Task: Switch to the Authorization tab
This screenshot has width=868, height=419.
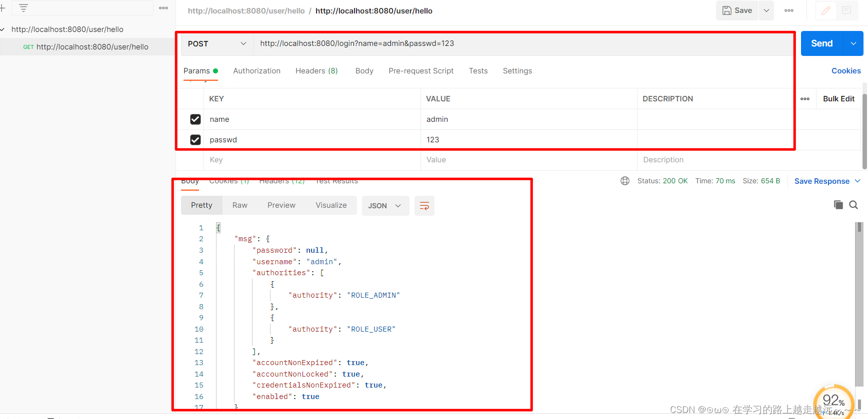Action: (256, 71)
